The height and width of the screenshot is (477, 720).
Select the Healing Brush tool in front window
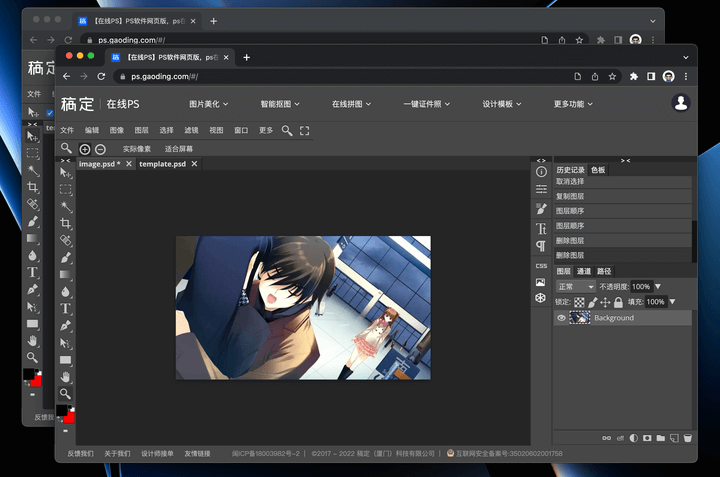pyautogui.click(x=66, y=241)
